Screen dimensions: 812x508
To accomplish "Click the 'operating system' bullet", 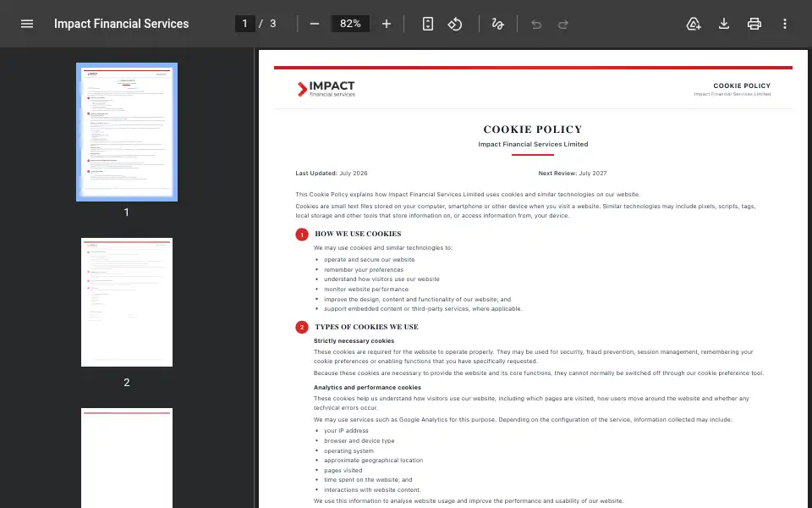I will [x=348, y=451].
